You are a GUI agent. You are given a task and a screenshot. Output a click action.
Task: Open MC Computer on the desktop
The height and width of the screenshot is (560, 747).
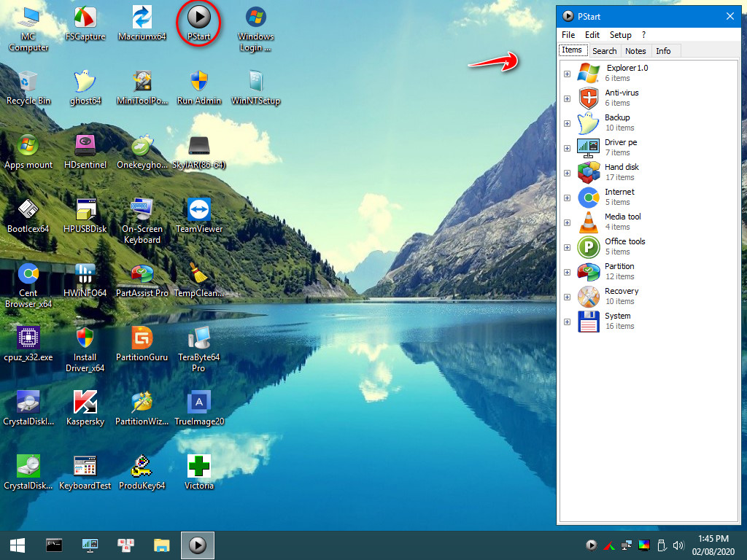[28, 28]
